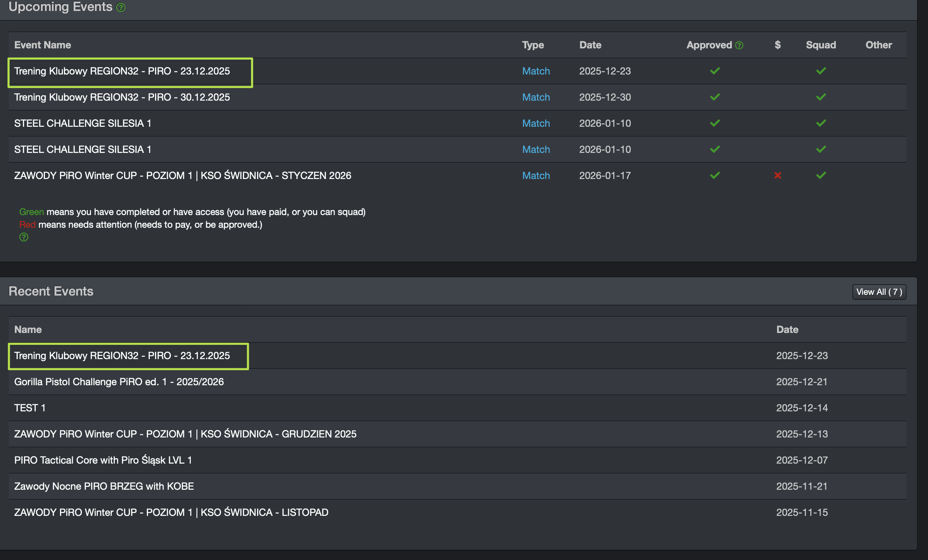This screenshot has height=560, width=928.
Task: Click Squad checkmark for Winter CUP STYCZEN
Action: click(x=821, y=175)
